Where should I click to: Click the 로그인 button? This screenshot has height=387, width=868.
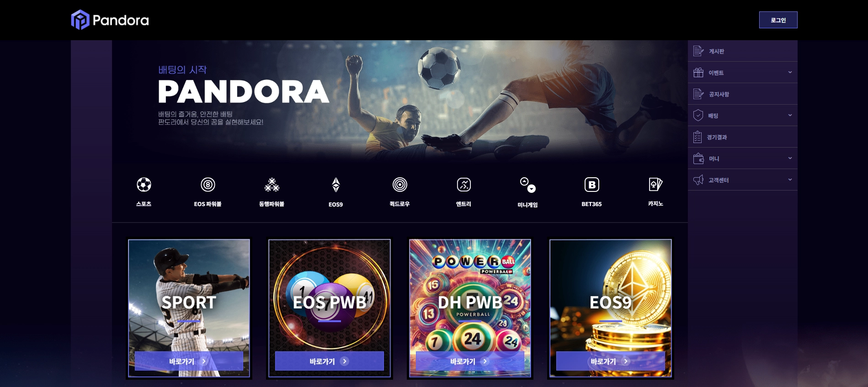778,20
